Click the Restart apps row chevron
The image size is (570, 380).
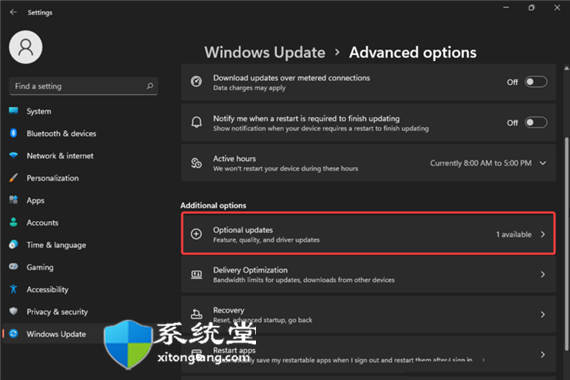[x=543, y=354]
